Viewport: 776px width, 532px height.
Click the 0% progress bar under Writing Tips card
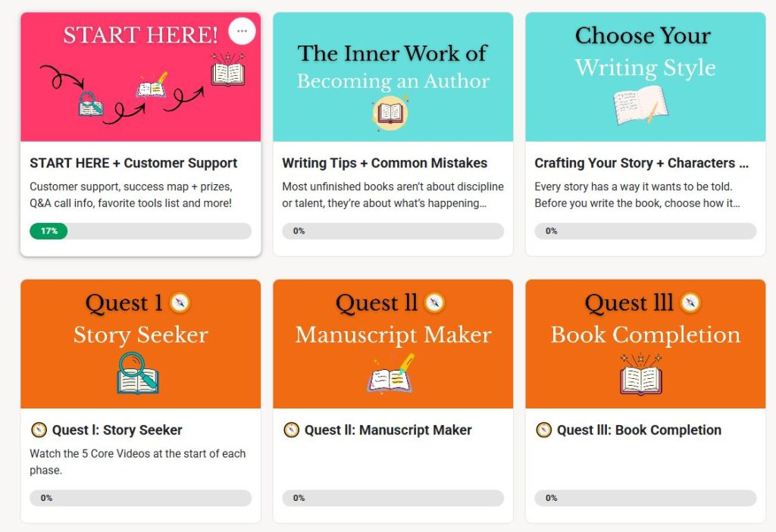pyautogui.click(x=393, y=231)
